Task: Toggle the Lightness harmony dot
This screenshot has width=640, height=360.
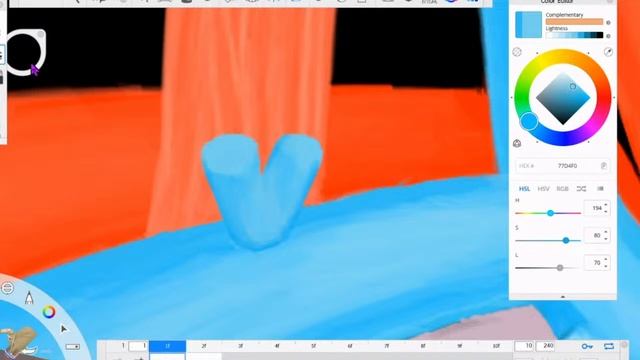Action: pyautogui.click(x=608, y=36)
